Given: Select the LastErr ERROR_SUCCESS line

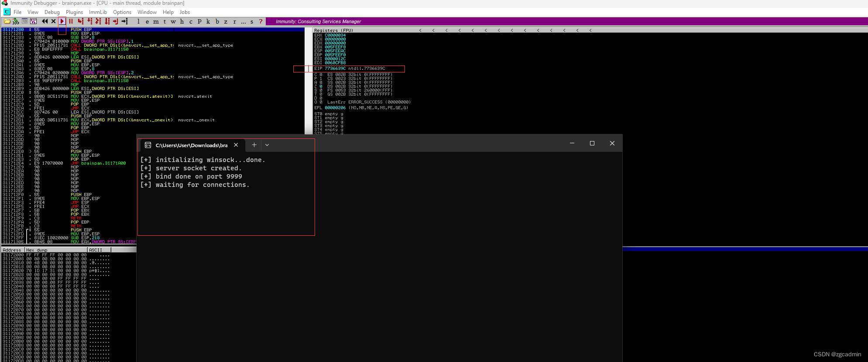Looking at the screenshot, I should 369,102.
